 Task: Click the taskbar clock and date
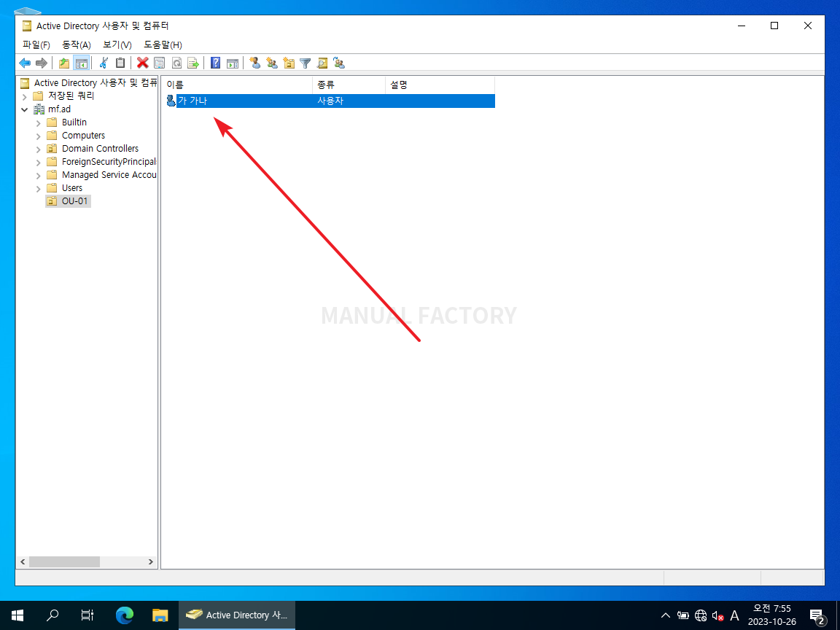coord(772,615)
